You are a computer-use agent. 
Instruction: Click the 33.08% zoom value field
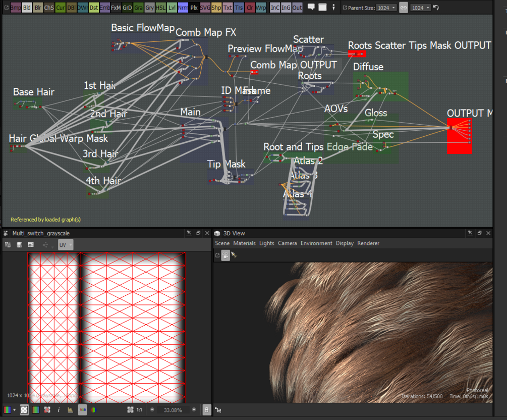[173, 410]
